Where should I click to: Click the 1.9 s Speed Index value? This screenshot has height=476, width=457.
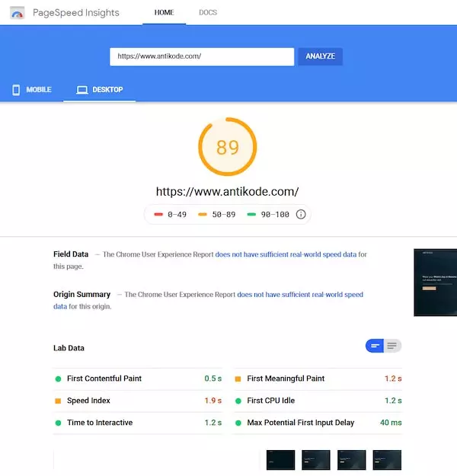(x=213, y=401)
